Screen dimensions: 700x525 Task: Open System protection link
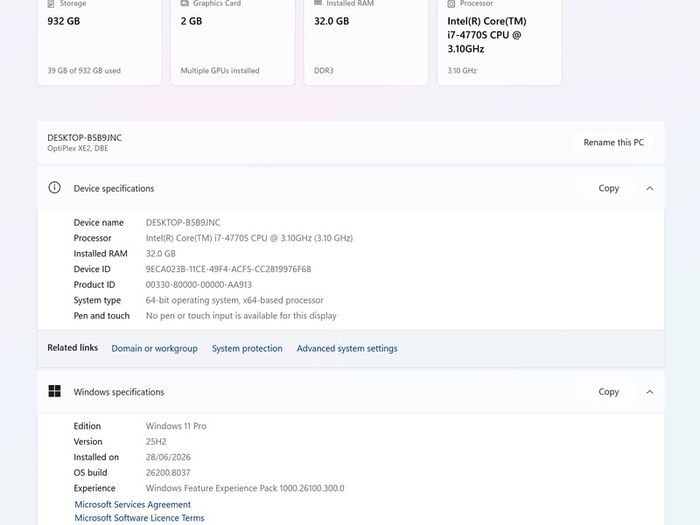click(247, 348)
